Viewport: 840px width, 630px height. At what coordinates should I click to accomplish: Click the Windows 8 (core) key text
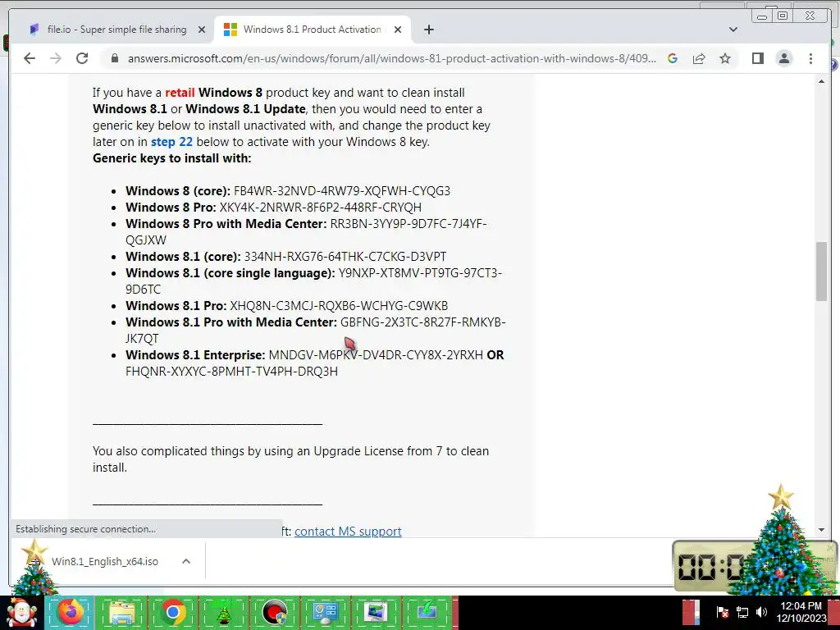pos(342,191)
